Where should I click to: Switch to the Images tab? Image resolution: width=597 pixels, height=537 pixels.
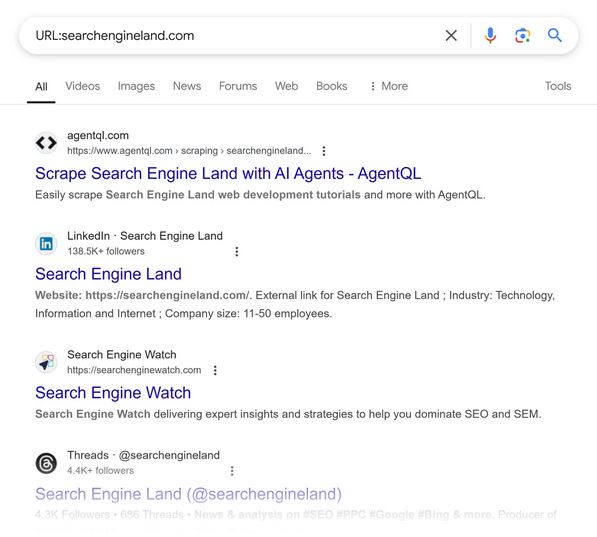(136, 86)
